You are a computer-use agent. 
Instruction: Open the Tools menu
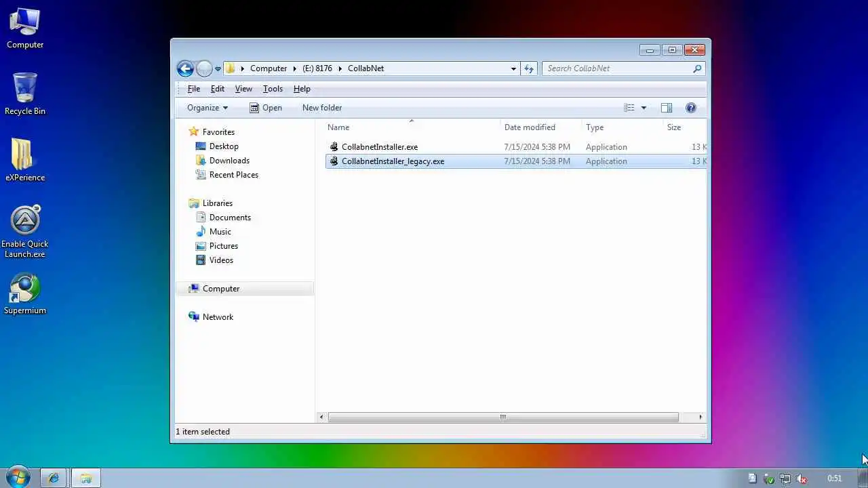pos(273,89)
